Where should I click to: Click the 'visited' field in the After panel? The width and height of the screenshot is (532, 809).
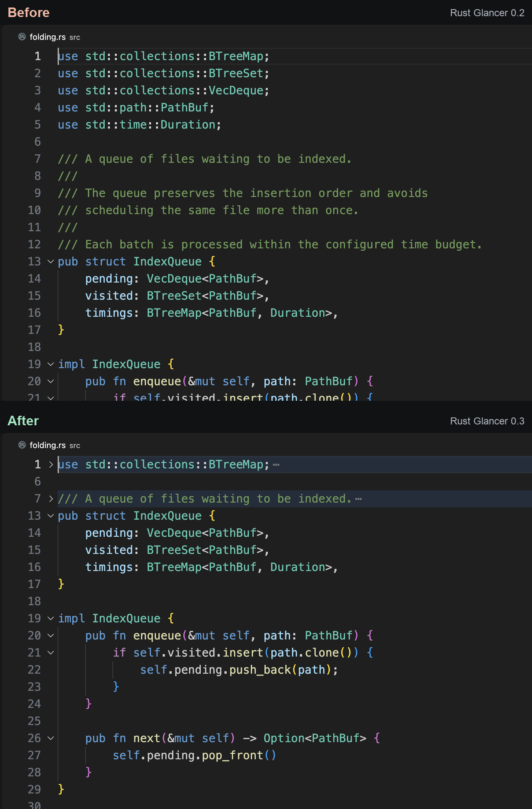tap(109, 550)
